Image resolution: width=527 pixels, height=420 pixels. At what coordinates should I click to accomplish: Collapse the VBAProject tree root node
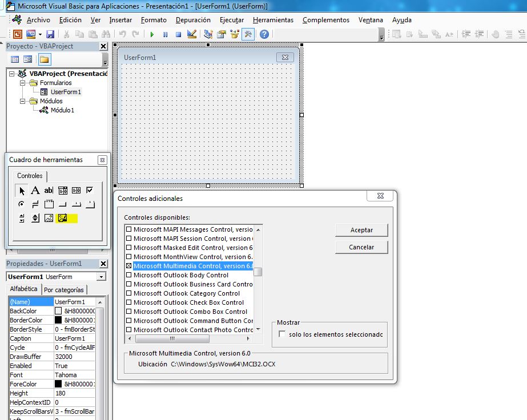(12, 74)
